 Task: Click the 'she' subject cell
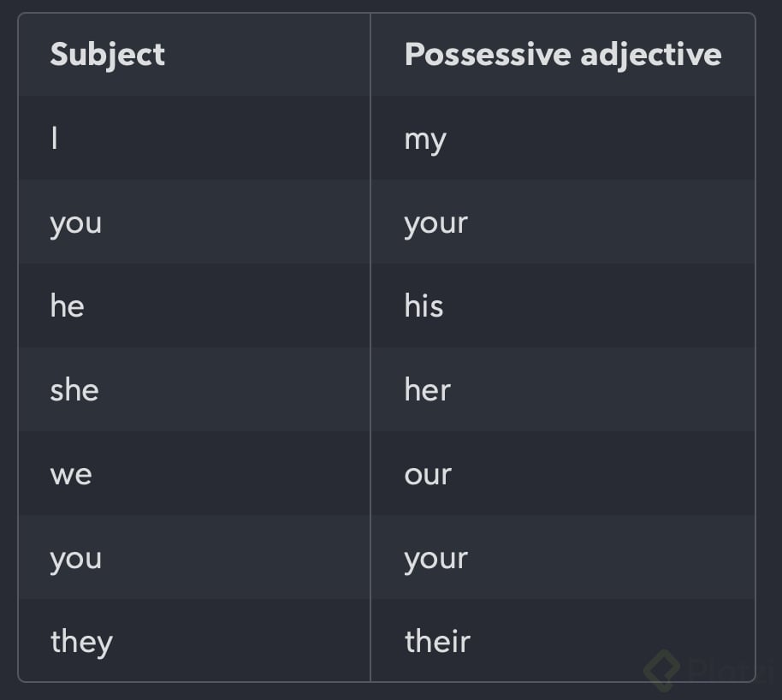coord(74,390)
